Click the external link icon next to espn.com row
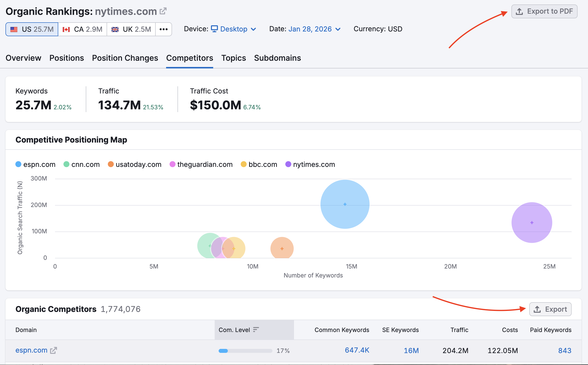The height and width of the screenshot is (365, 588). coord(54,350)
